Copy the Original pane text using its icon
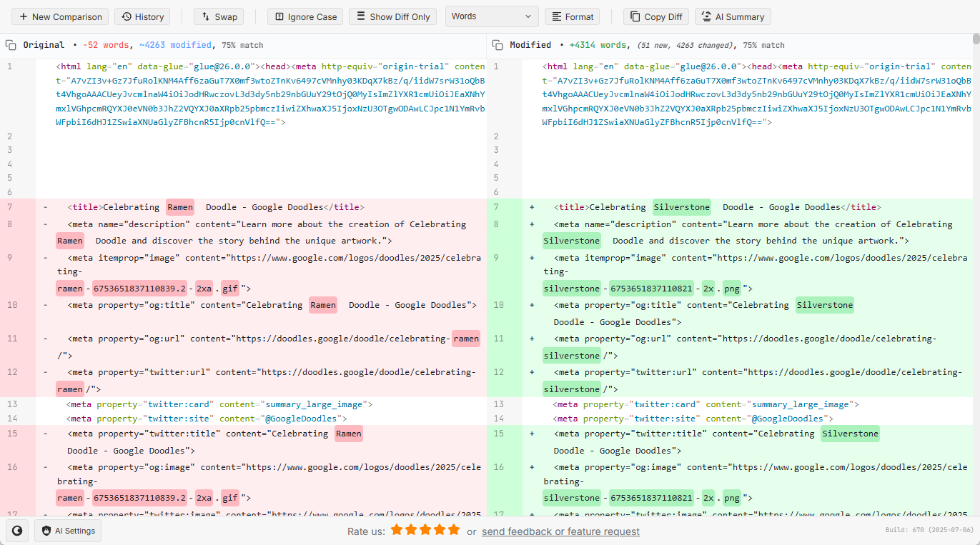 (x=11, y=45)
